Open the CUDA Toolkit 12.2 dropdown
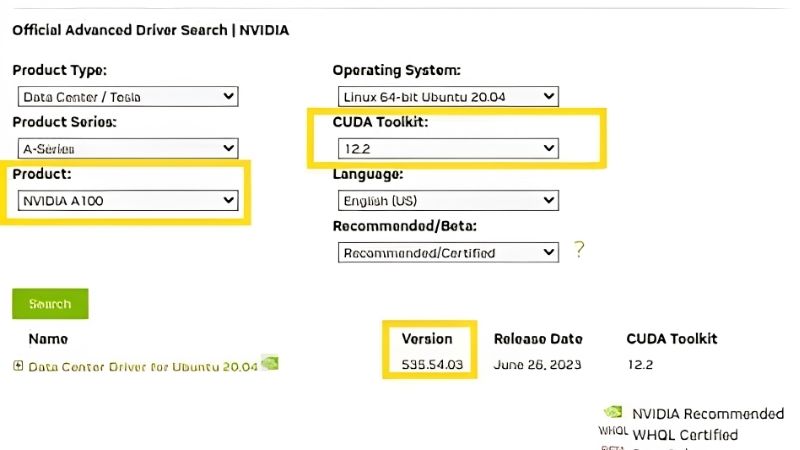Screen dimensions: 800x450 point(448,148)
